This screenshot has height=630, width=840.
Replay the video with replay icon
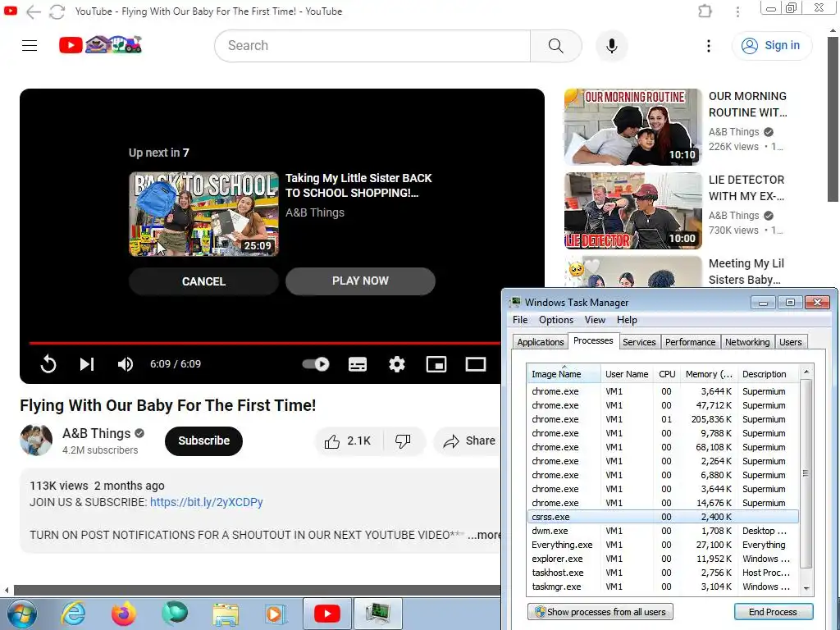coord(48,364)
